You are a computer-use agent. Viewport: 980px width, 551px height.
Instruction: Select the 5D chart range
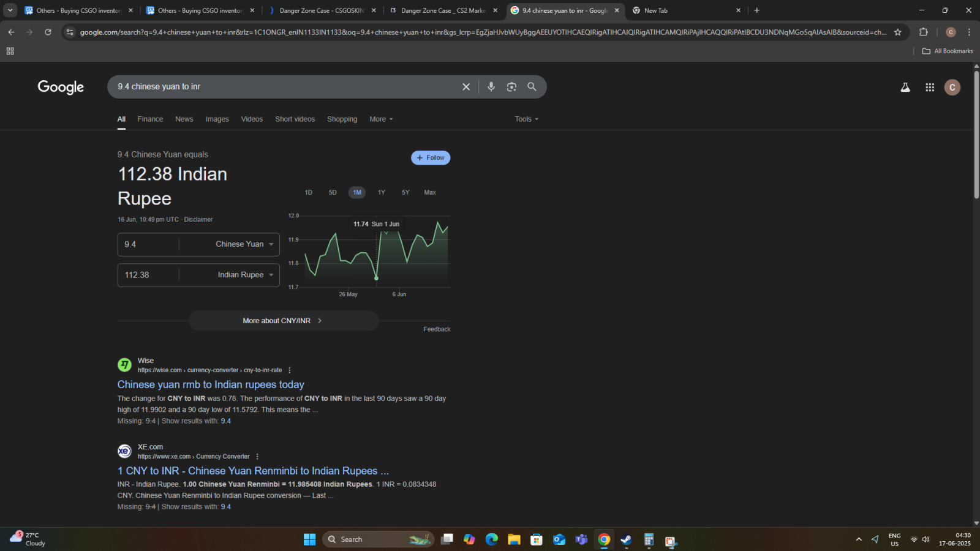tap(333, 193)
